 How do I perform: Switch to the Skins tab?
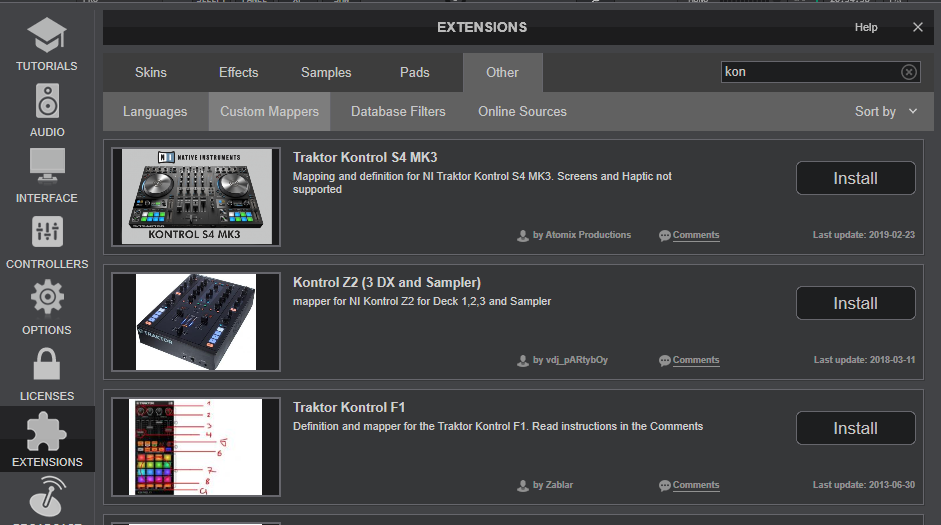point(151,73)
